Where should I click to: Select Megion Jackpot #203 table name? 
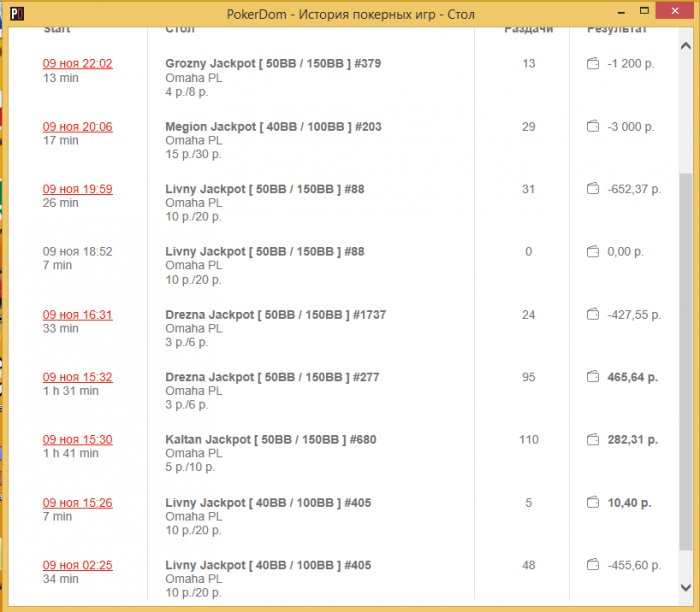(274, 127)
